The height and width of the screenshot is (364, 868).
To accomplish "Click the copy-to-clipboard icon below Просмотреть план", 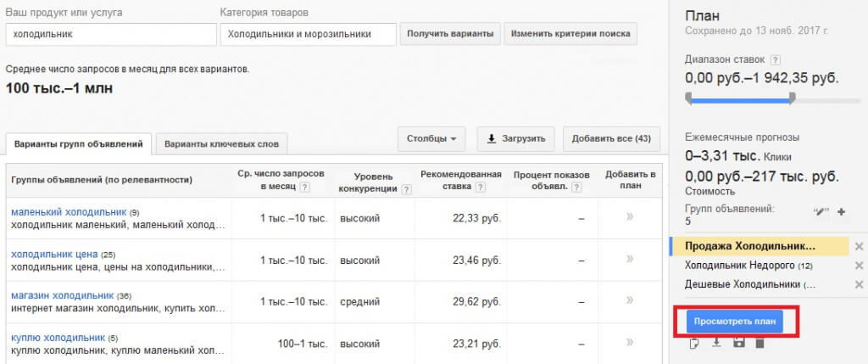I will pyautogui.click(x=695, y=343).
